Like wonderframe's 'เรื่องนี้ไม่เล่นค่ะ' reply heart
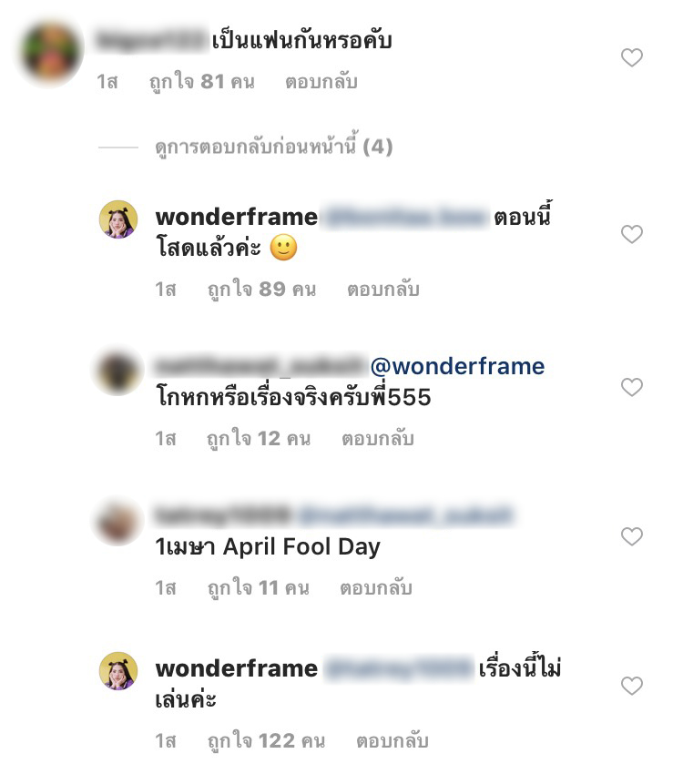This screenshot has height=784, width=683. (631, 686)
